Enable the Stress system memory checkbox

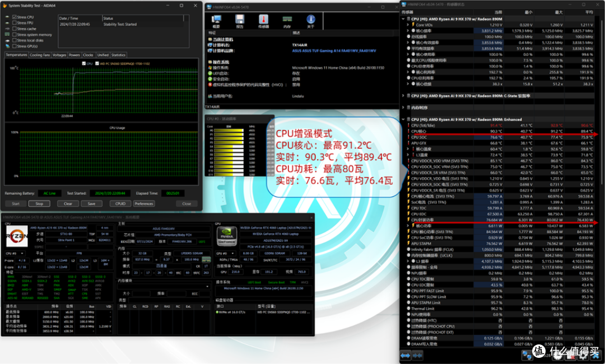click(x=14, y=34)
